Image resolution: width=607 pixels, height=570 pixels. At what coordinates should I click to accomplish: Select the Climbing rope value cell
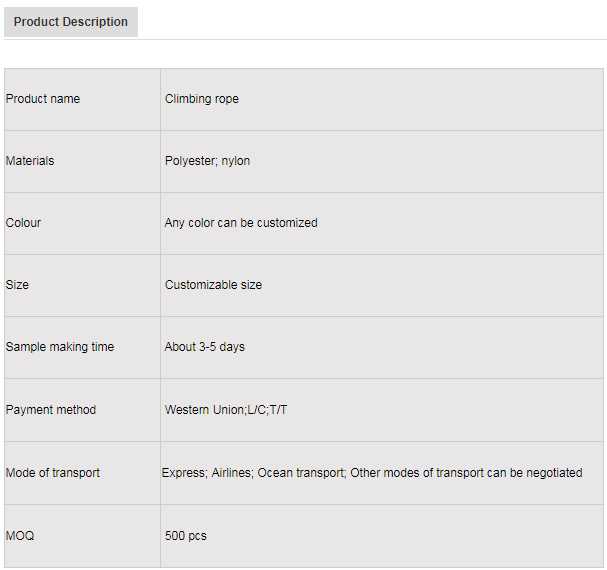coord(202,99)
